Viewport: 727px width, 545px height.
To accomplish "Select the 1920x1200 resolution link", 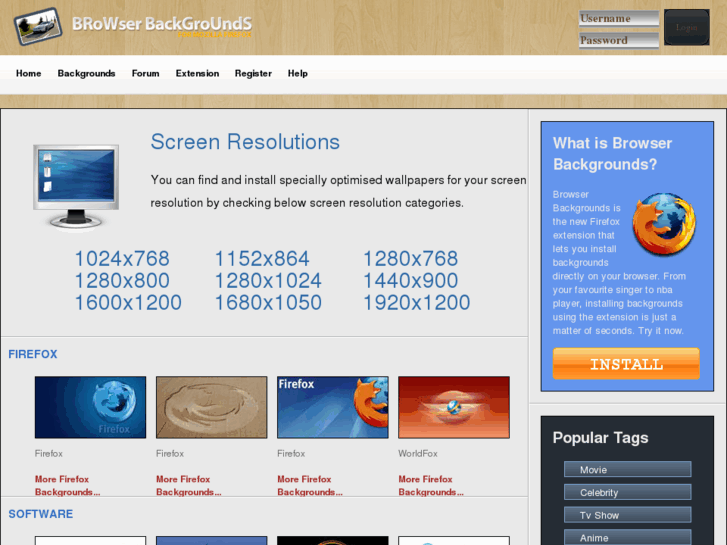I will pyautogui.click(x=416, y=302).
